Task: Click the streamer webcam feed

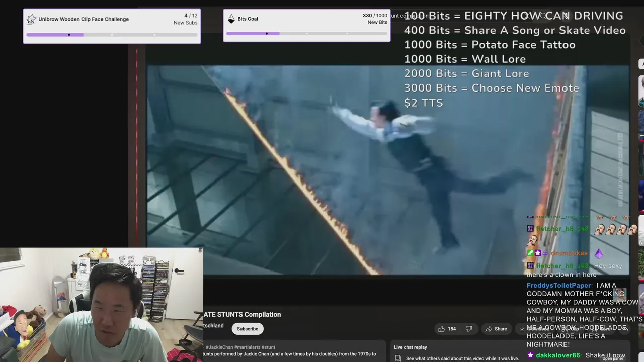Action: [x=101, y=305]
